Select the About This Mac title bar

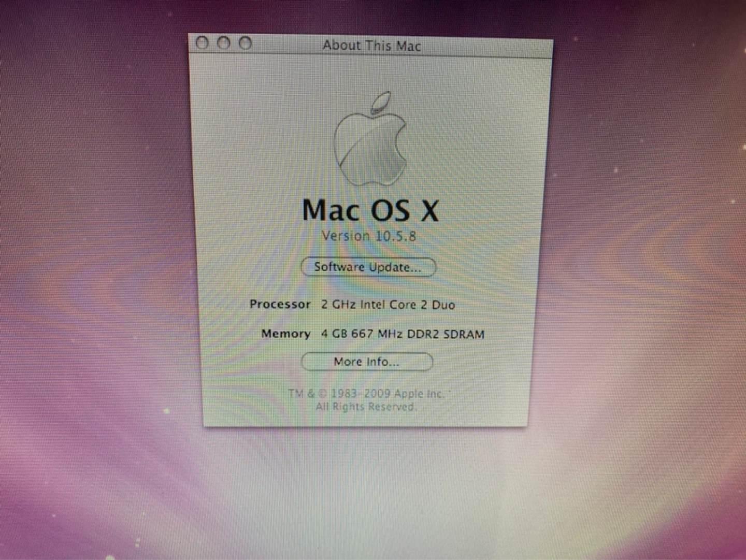(370, 46)
